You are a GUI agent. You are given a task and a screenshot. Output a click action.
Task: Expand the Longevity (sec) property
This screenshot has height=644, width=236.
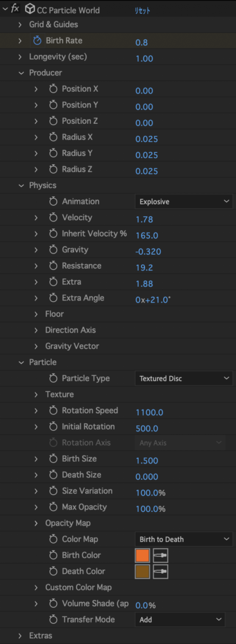click(x=20, y=57)
